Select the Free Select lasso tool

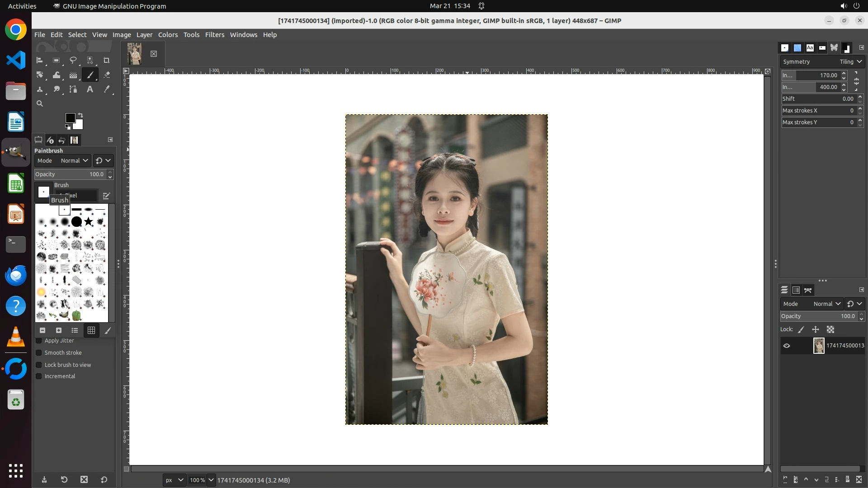tap(73, 61)
